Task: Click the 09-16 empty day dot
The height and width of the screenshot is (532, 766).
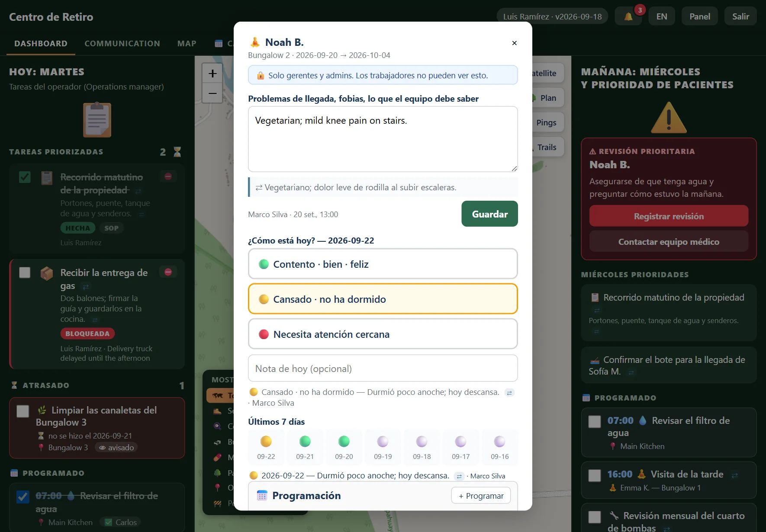Action: click(499, 441)
